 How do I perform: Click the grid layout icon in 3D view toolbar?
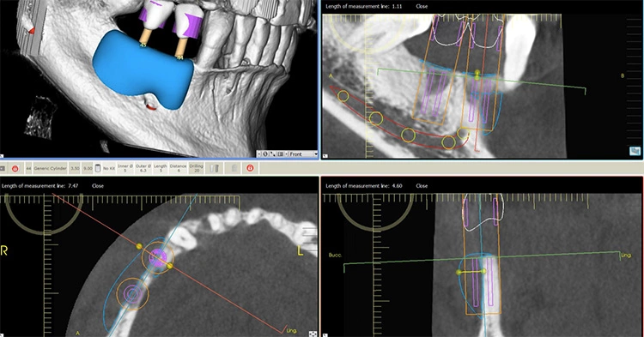click(x=281, y=153)
